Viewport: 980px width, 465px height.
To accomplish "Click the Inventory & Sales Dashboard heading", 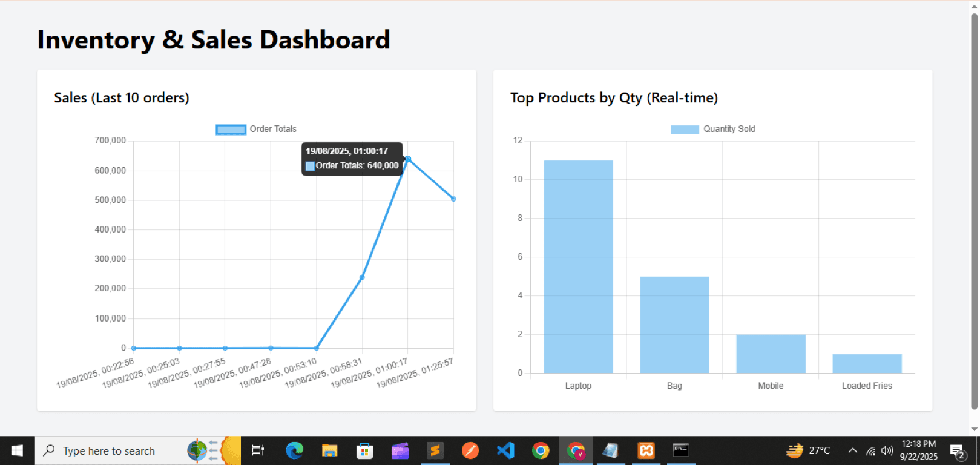I will [x=214, y=40].
